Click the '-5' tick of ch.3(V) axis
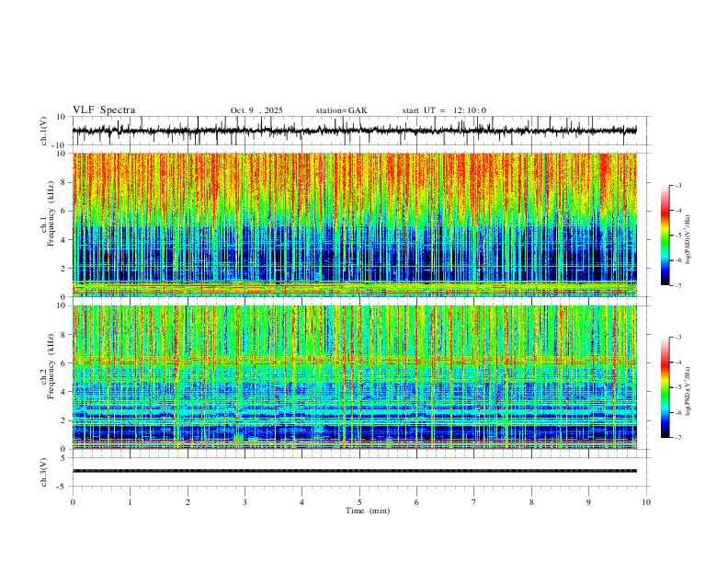This screenshot has width=728, height=563. [x=63, y=487]
